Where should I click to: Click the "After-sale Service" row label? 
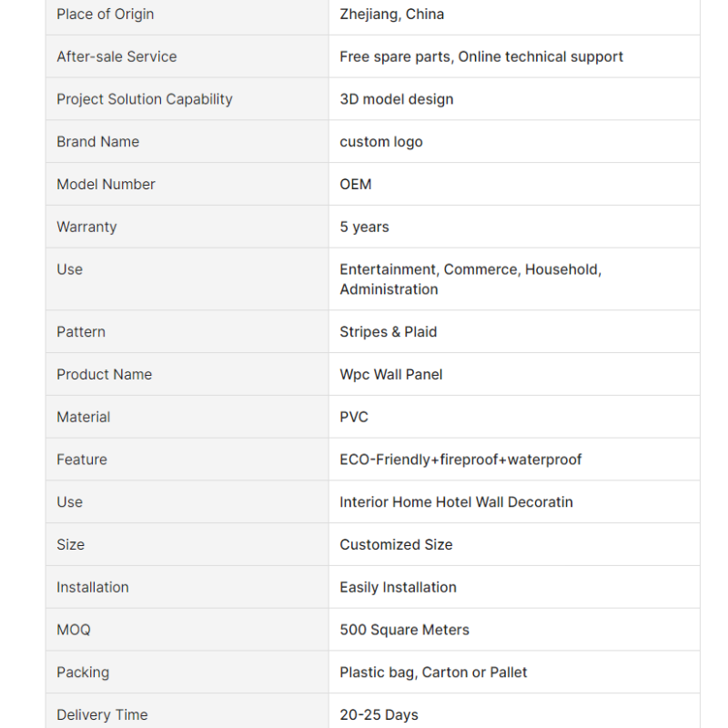pos(116,56)
